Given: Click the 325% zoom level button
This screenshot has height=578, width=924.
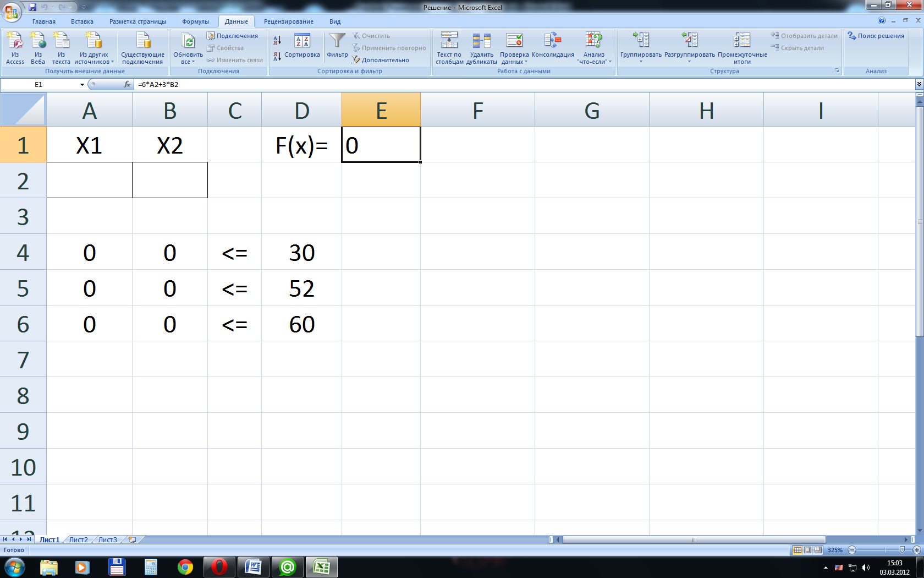Looking at the screenshot, I should click(x=835, y=550).
